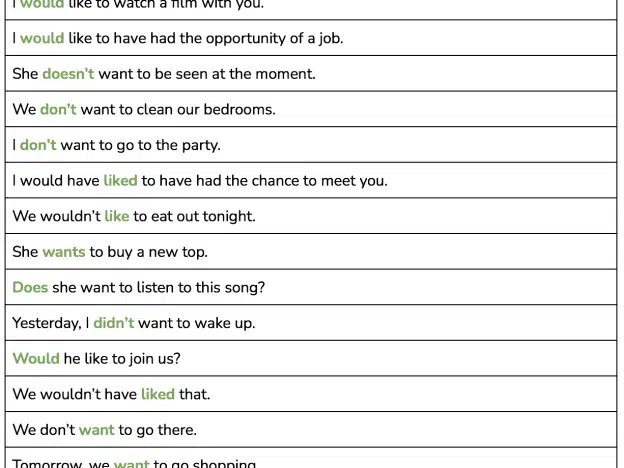Select the "listen to this song" question
The height and width of the screenshot is (468, 624).
[138, 287]
